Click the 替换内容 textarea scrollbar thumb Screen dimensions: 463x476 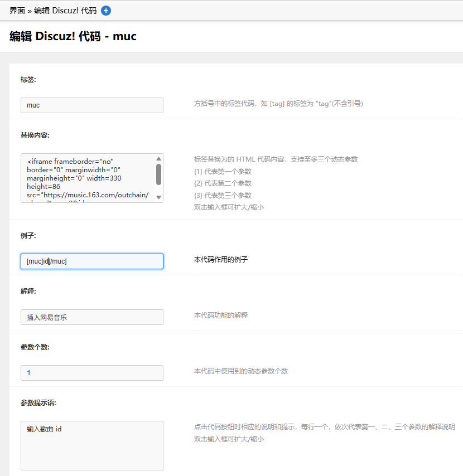tap(158, 174)
